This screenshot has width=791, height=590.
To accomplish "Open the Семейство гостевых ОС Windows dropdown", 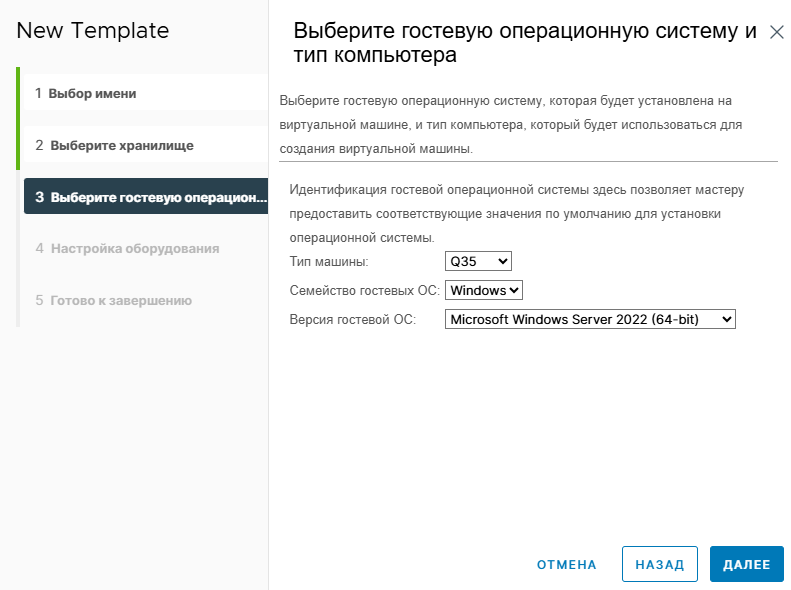I will coord(484,290).
